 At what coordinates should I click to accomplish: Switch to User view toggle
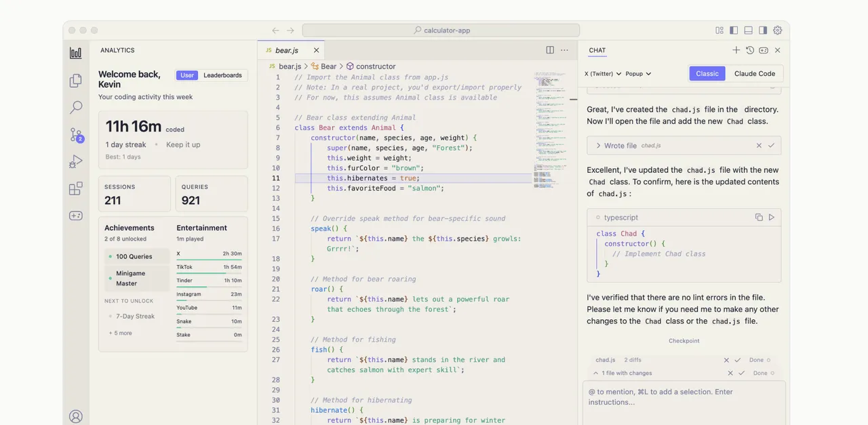point(187,75)
